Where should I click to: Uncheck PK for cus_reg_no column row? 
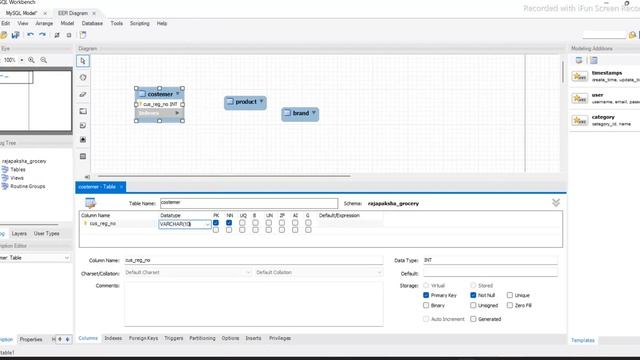pyautogui.click(x=216, y=223)
